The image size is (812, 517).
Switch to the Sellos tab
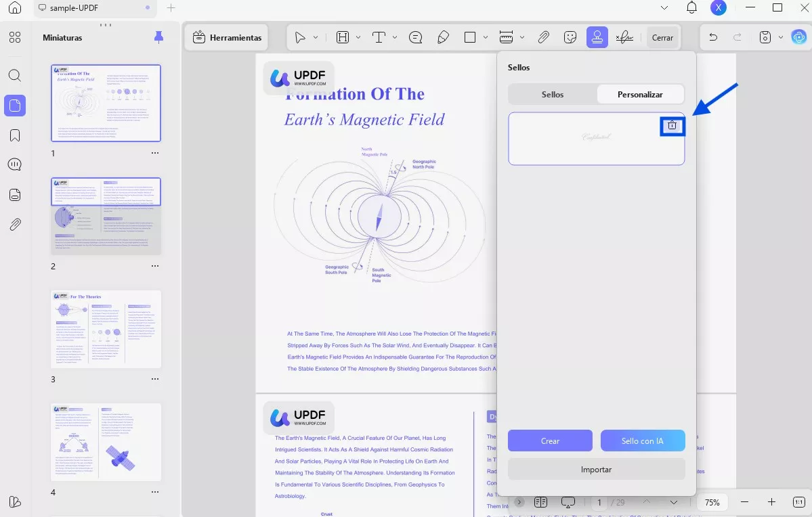553,95
